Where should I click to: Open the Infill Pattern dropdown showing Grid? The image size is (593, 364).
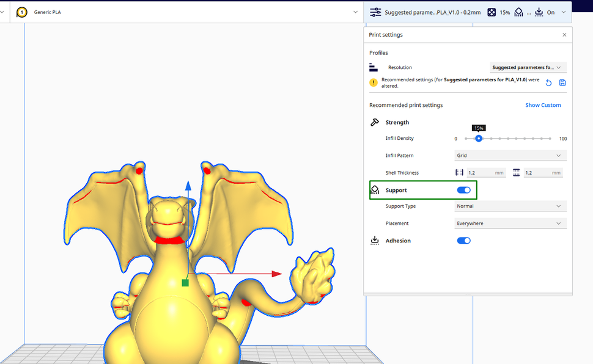tap(510, 155)
